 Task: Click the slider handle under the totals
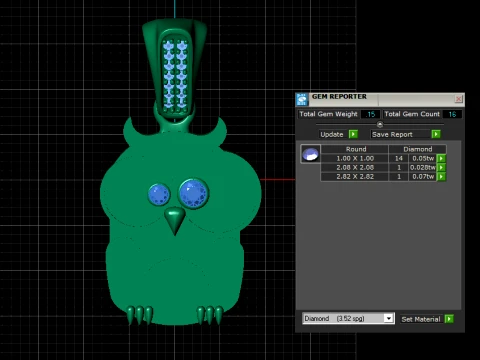pos(380,124)
